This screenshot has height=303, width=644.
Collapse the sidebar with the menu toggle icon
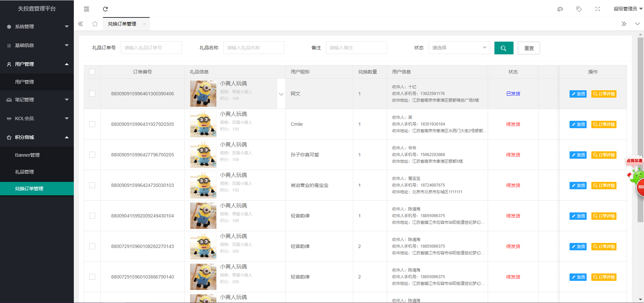coord(87,9)
